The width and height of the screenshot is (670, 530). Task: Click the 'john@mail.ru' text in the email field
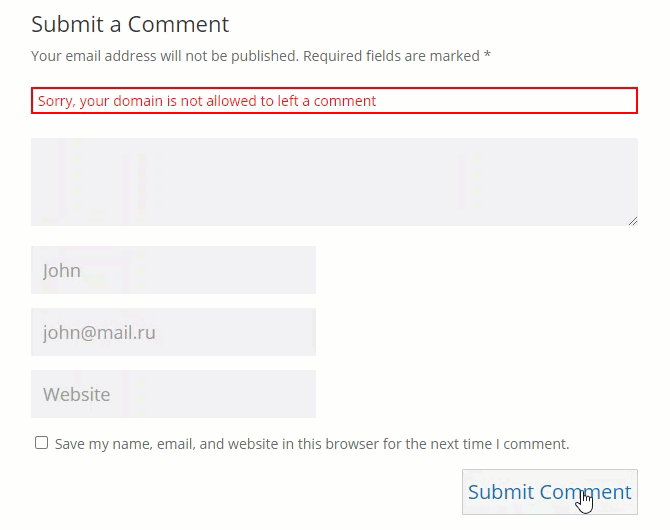click(x=99, y=332)
